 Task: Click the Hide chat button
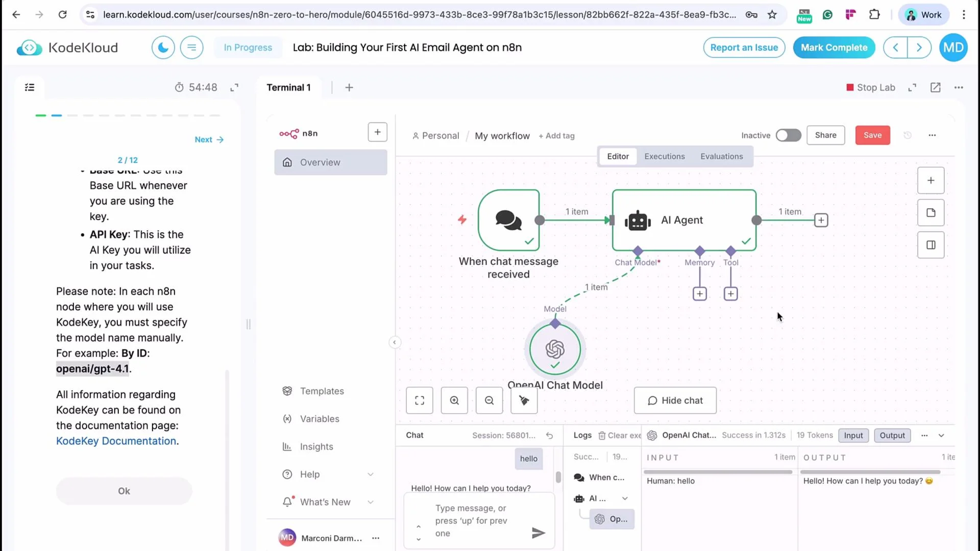click(675, 400)
